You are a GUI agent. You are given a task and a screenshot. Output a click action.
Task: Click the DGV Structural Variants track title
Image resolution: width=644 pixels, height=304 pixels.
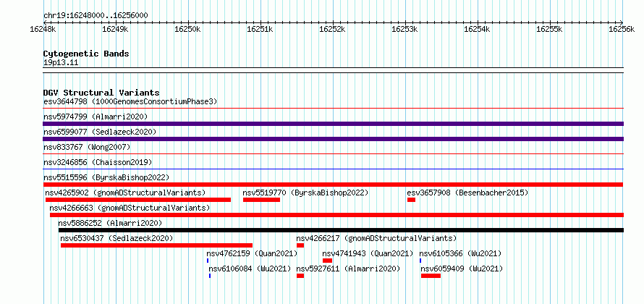tap(101, 93)
